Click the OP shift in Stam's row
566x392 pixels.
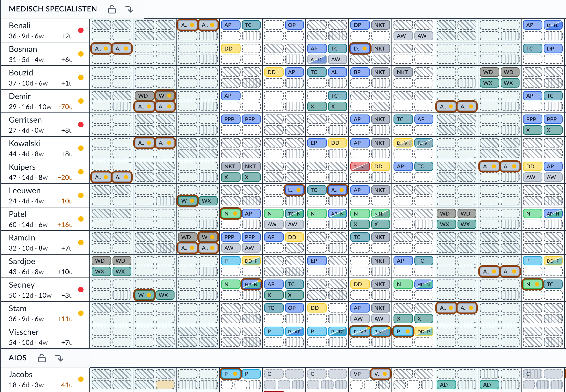click(x=294, y=308)
